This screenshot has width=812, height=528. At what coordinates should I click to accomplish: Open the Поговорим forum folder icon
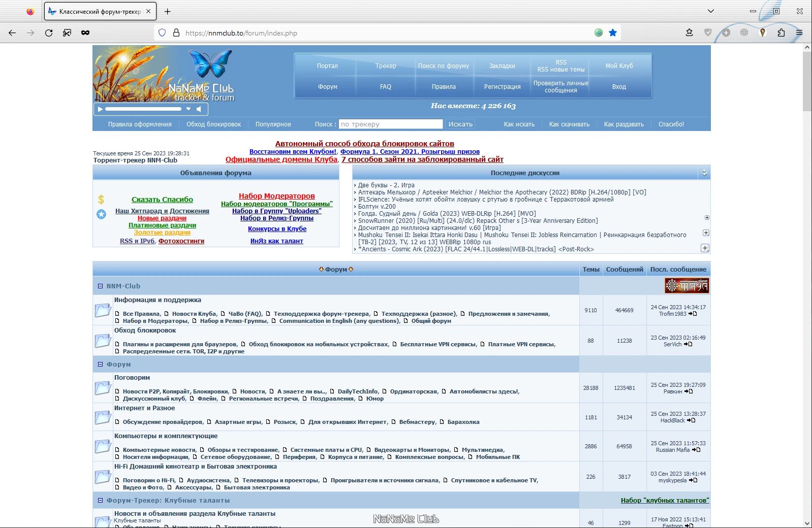pyautogui.click(x=103, y=388)
